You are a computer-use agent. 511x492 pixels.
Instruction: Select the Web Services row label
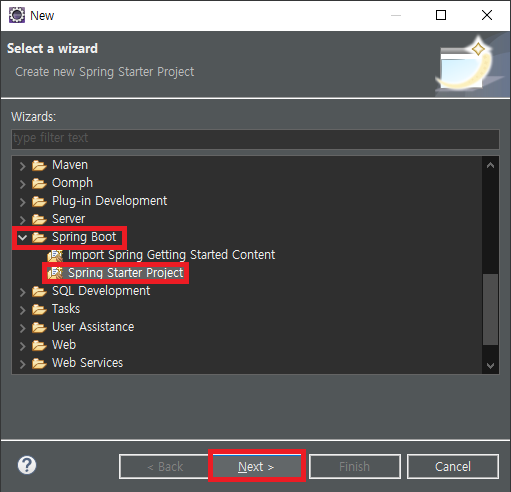click(x=87, y=363)
